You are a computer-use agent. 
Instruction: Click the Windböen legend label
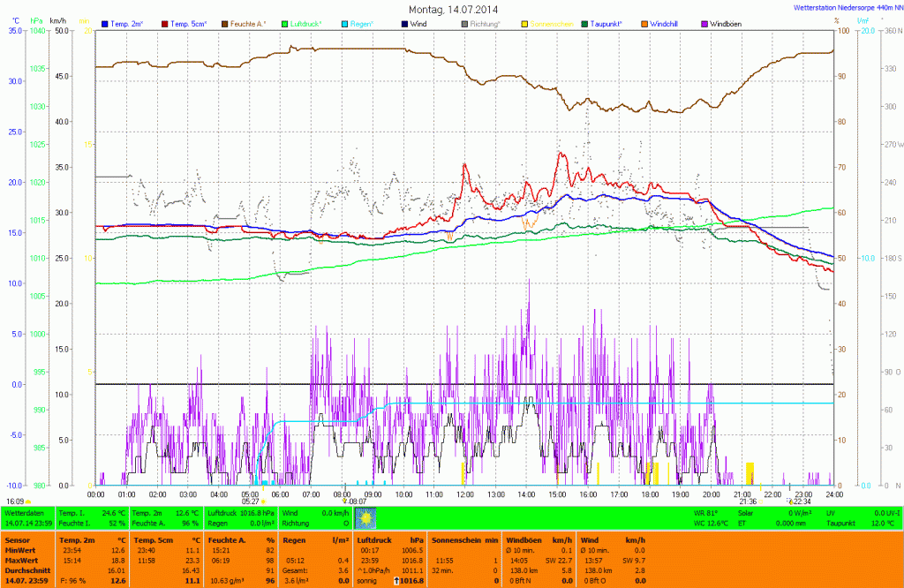pos(726,23)
